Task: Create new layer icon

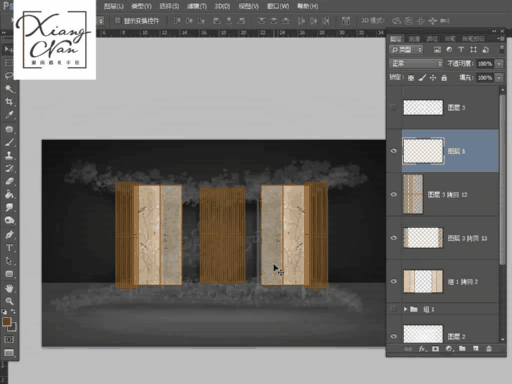Action: (x=476, y=349)
